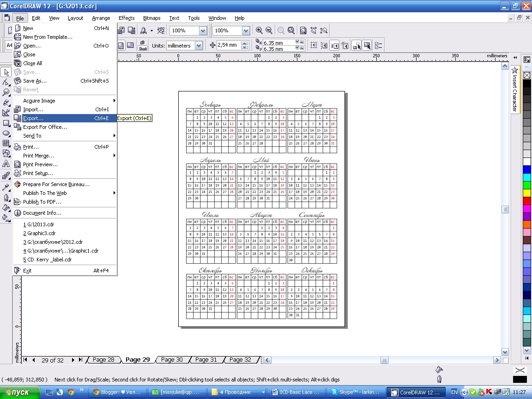Select the Ellipse tool
Image resolution: width=532 pixels, height=399 pixels.
6,133
